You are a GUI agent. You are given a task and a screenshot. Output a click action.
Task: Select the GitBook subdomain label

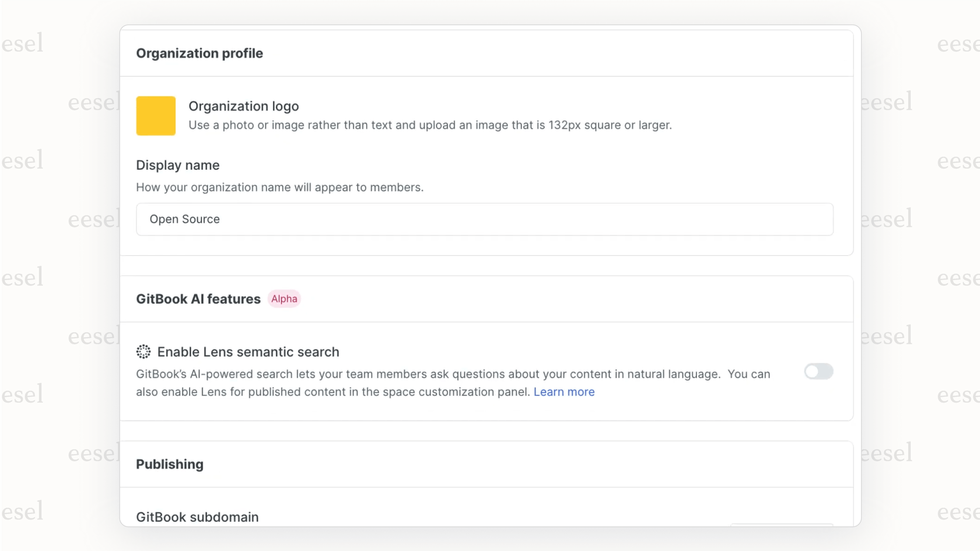coord(197,517)
